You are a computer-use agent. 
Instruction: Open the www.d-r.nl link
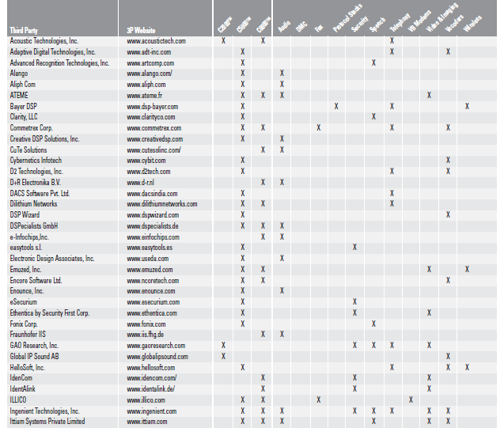141,183
